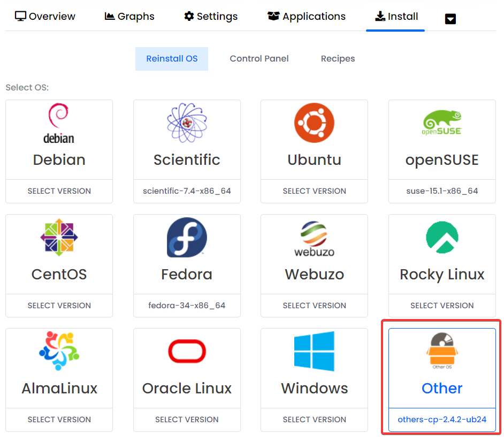Open the Settings tab
Viewport: 504px width, 441px height.
tap(211, 16)
